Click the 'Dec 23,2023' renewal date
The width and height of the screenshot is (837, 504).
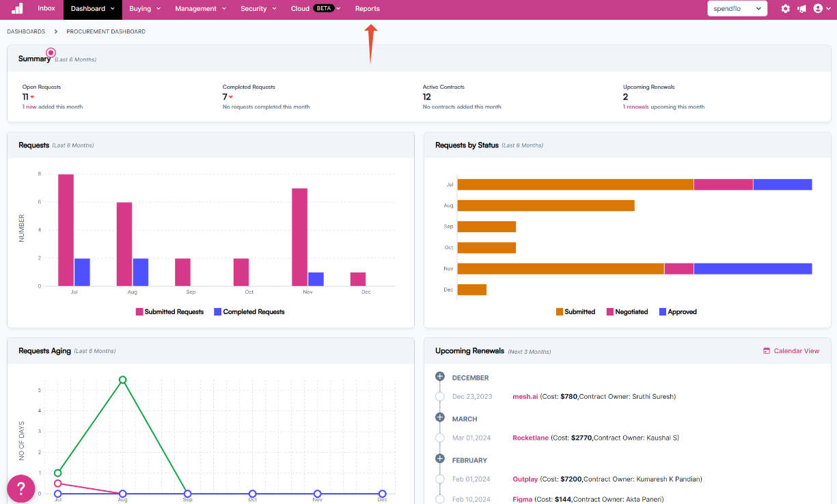(x=472, y=397)
